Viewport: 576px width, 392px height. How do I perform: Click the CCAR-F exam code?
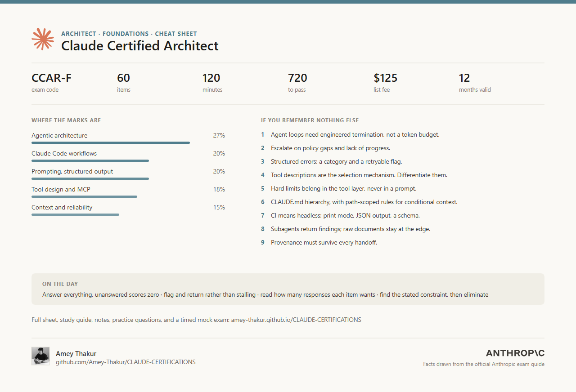point(51,78)
